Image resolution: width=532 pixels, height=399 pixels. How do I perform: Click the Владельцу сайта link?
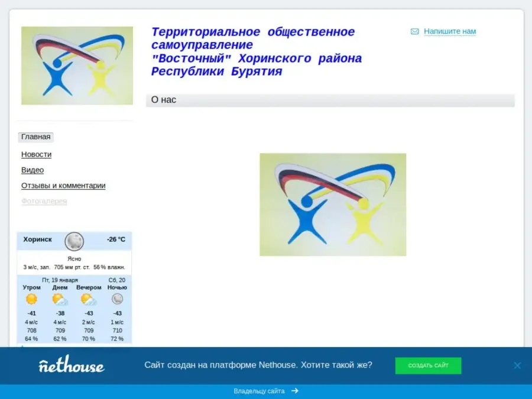point(259,391)
